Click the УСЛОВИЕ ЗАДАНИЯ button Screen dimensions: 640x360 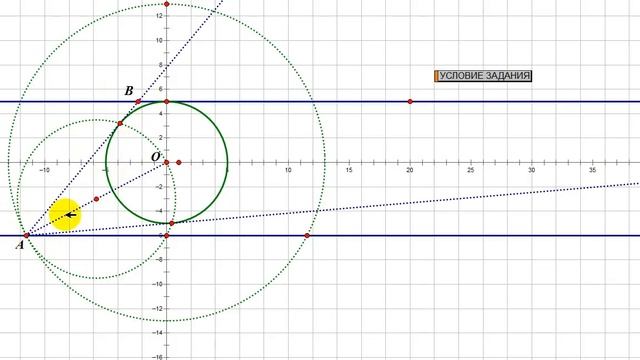483,76
